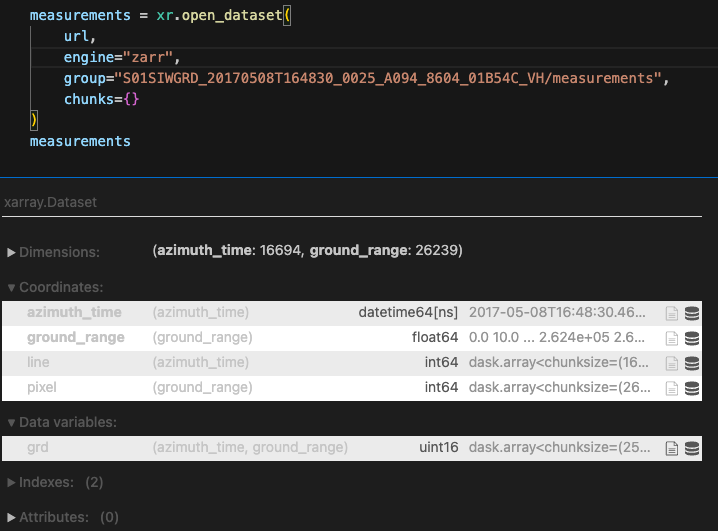
Task: Click the float64 dtype text
Action: (435, 337)
